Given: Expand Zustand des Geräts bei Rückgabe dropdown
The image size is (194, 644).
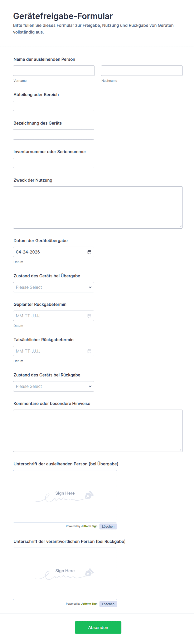Looking at the screenshot, I should pos(54,386).
